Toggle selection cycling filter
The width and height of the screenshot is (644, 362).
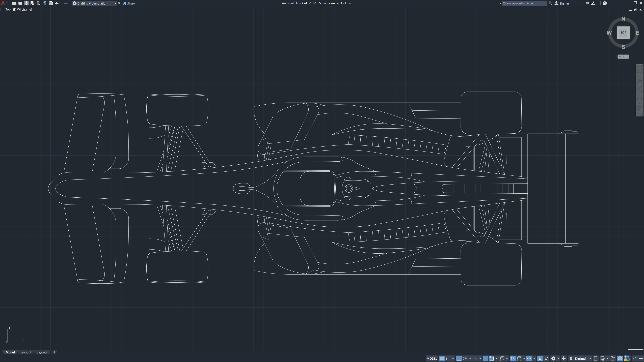click(x=519, y=358)
